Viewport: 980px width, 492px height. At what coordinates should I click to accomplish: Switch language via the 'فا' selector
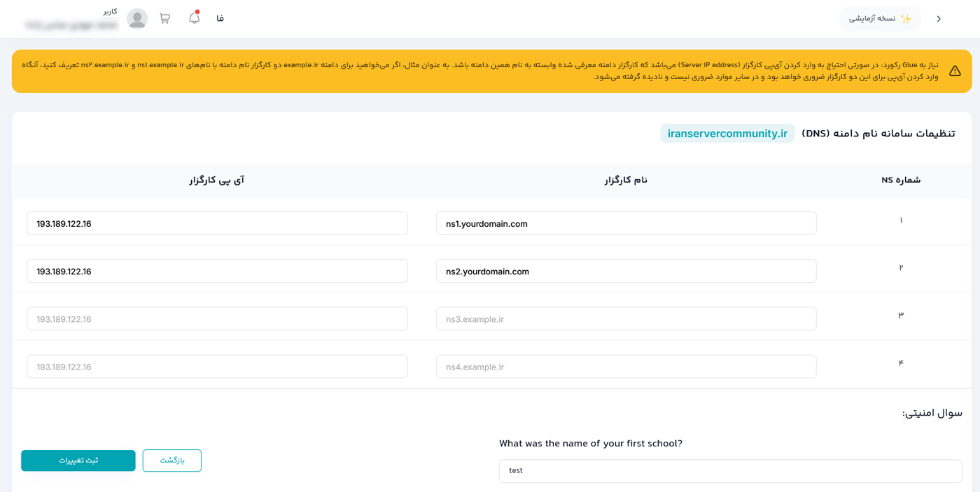[x=220, y=19]
